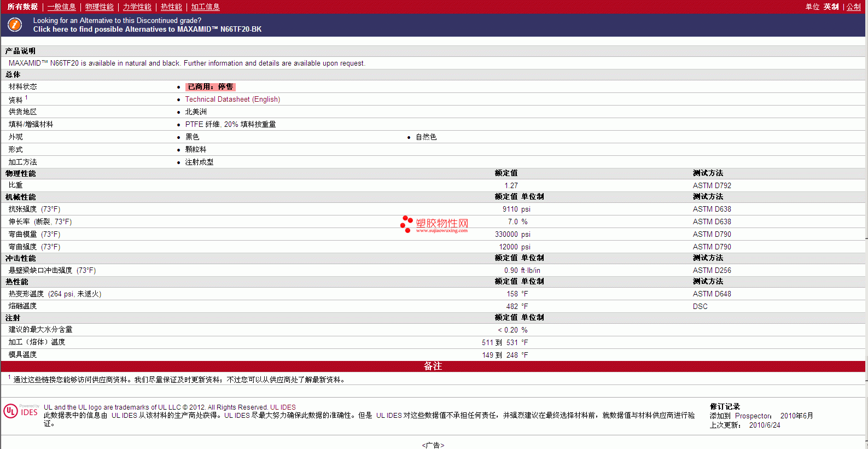Click the tensile strength value 9110
This screenshot has height=449, width=868.
[510, 209]
